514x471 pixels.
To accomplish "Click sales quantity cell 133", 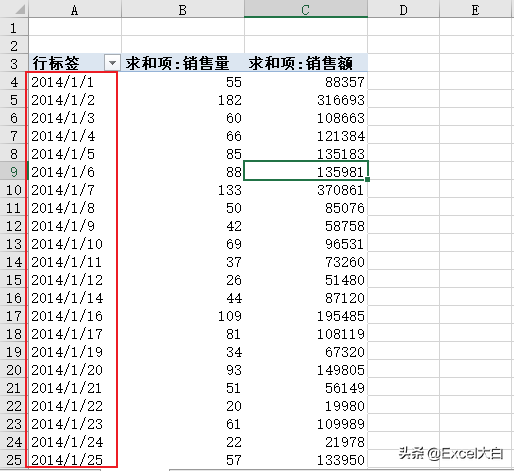I will pos(183,190).
